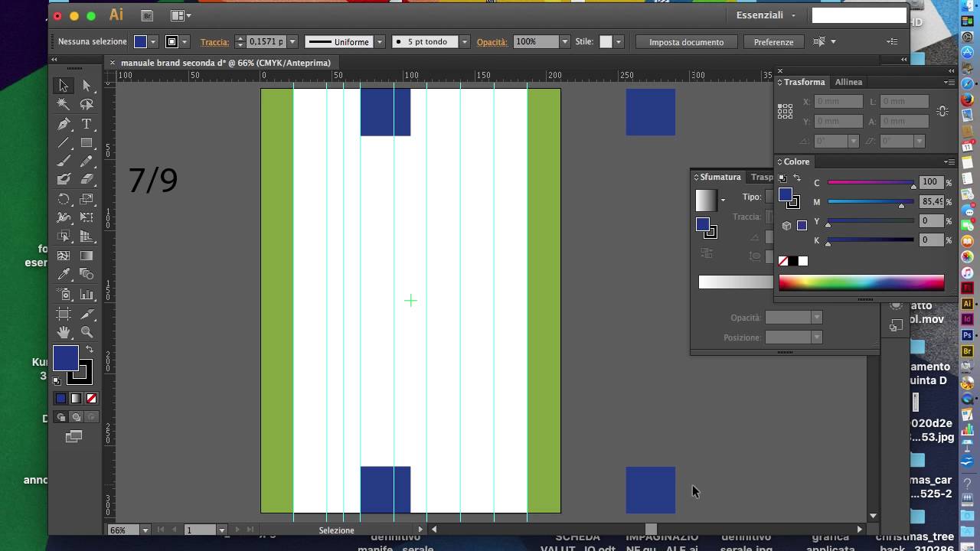Select the Rotate tool
The height and width of the screenshot is (551, 980).
(x=64, y=199)
